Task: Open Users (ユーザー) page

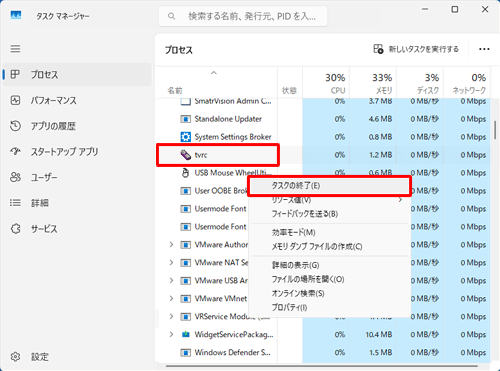Action: pyautogui.click(x=77, y=177)
